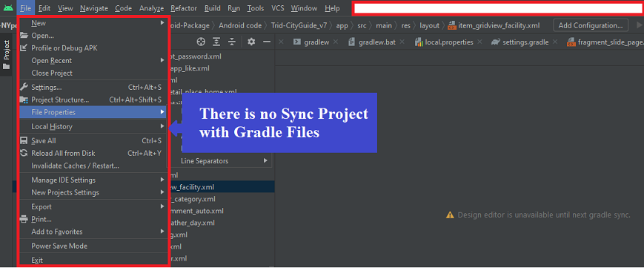Click the white title search field

click(x=498, y=8)
